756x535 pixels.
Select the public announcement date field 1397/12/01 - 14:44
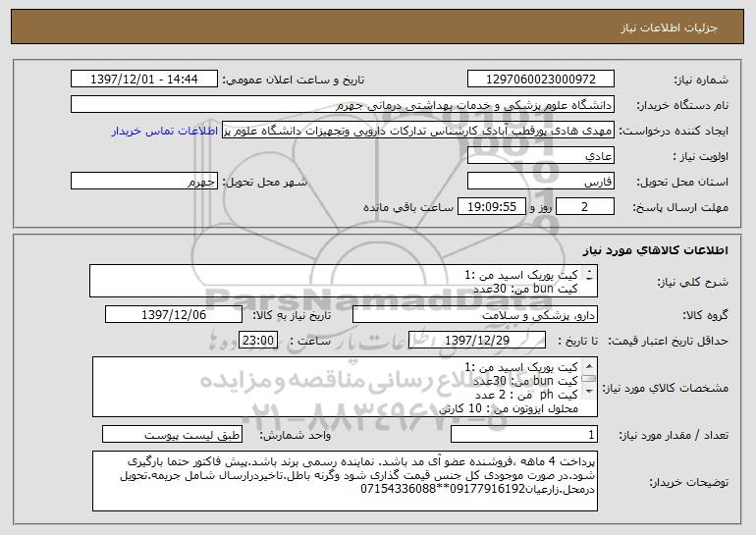pyautogui.click(x=144, y=80)
